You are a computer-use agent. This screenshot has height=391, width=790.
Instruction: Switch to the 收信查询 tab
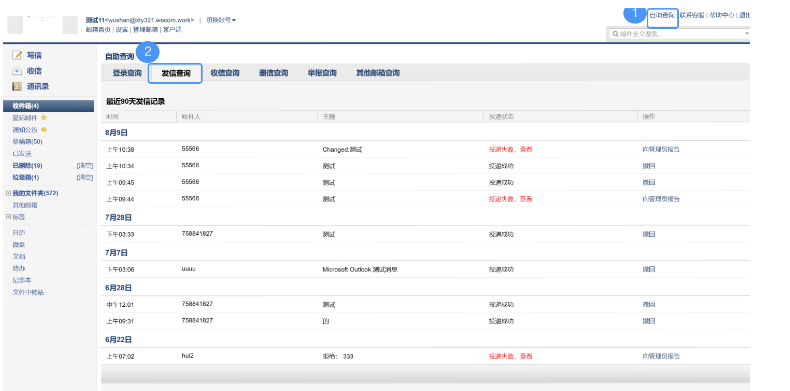225,73
